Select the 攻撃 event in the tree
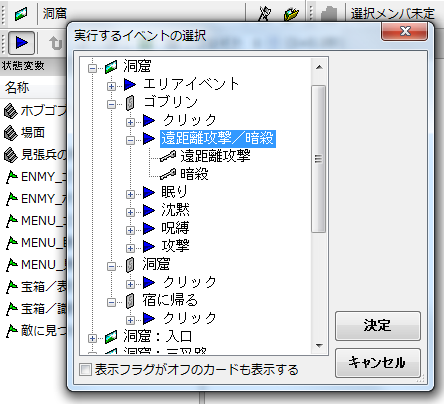The image size is (444, 404). [x=175, y=246]
